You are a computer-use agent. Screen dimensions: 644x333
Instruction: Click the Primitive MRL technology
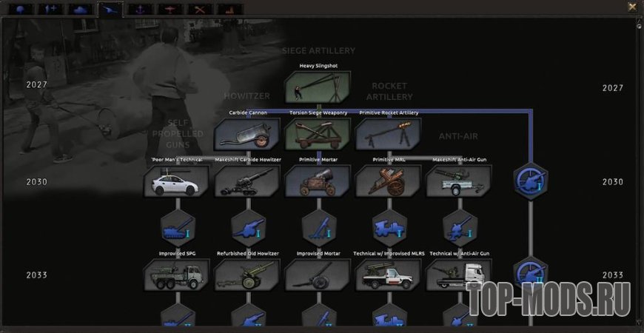(x=389, y=181)
